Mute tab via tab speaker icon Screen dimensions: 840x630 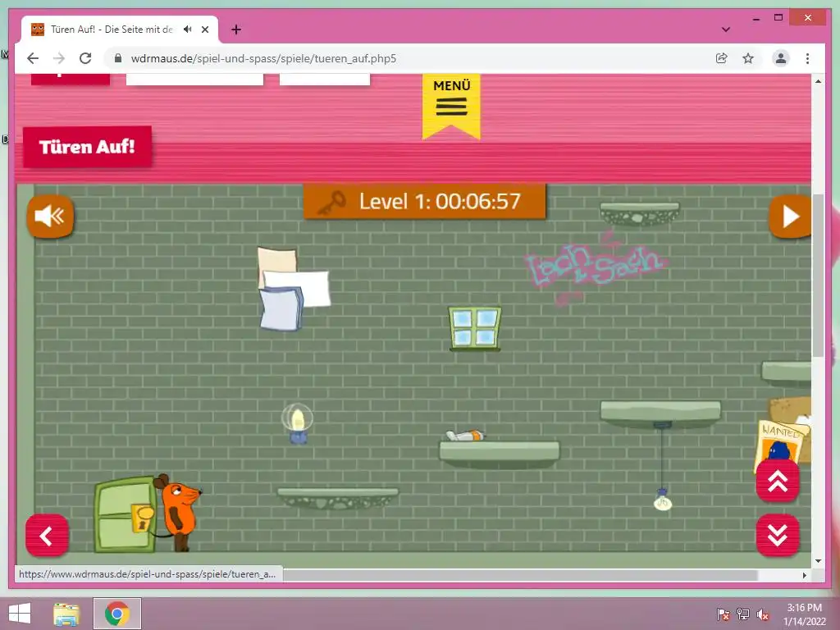pyautogui.click(x=188, y=30)
